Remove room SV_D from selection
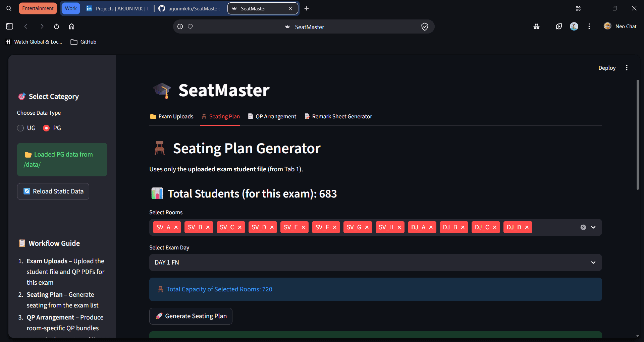Viewport: 644px width, 342px height. tap(272, 227)
